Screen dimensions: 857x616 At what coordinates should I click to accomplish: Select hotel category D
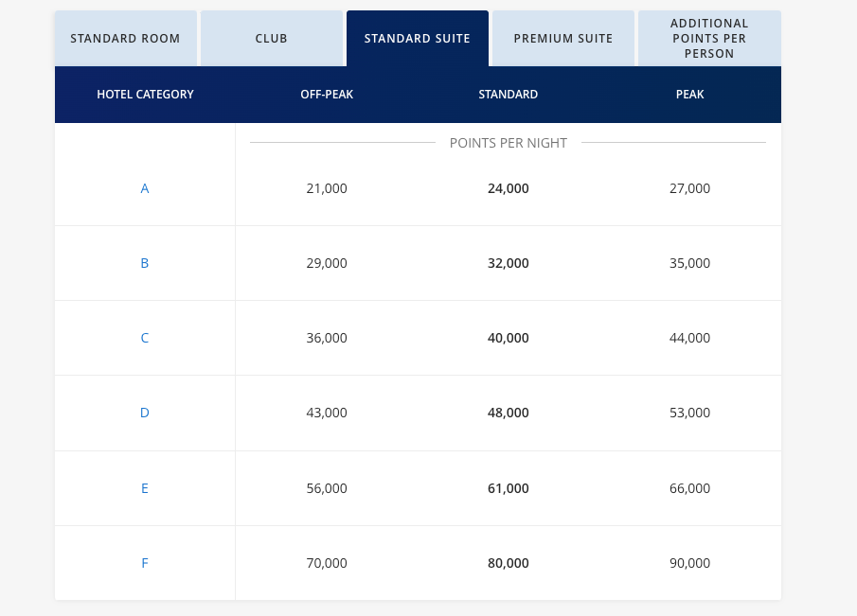pos(144,413)
